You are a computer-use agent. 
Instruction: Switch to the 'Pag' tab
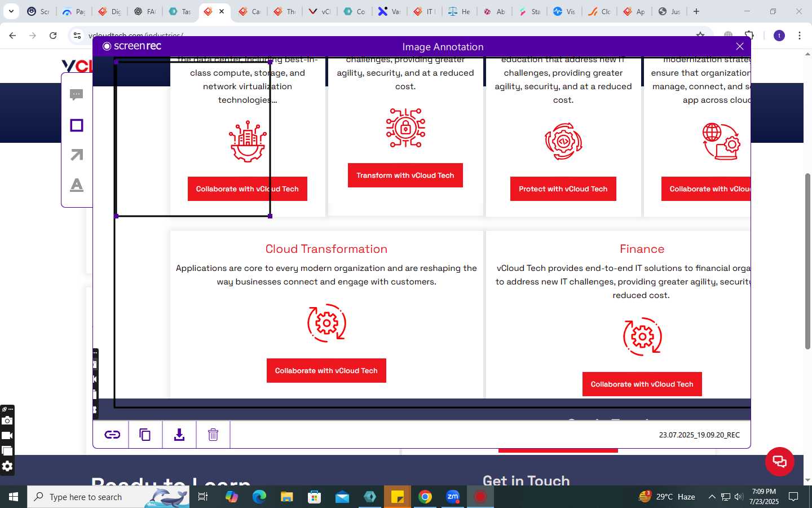tap(74, 11)
